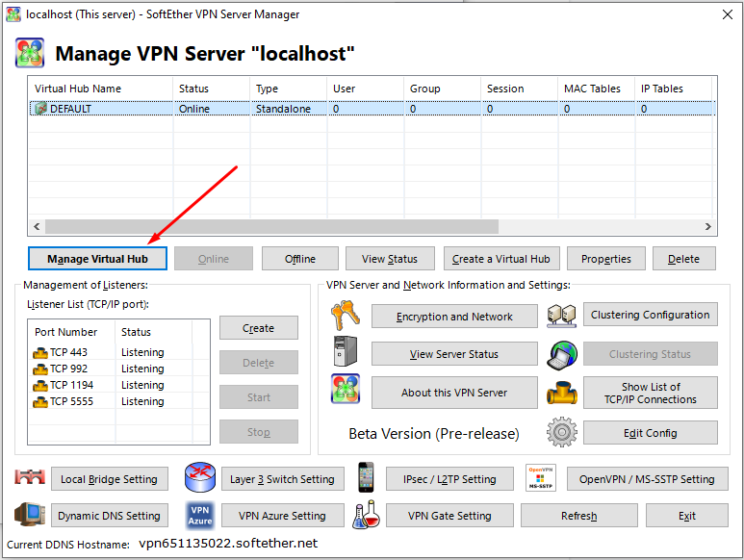
Task: Click View Server Status
Action: [x=454, y=354]
